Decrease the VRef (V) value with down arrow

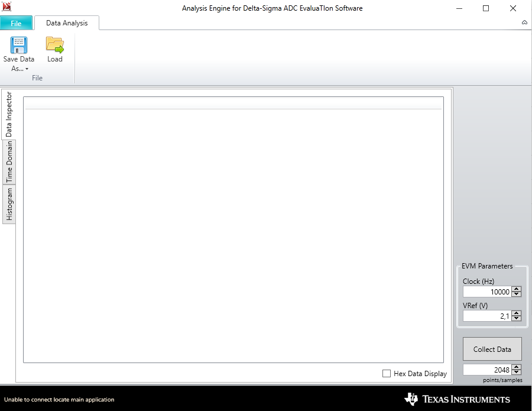click(517, 318)
